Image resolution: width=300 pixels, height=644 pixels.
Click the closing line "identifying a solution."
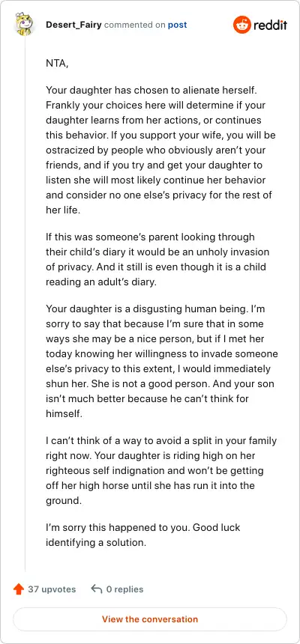point(96,542)
